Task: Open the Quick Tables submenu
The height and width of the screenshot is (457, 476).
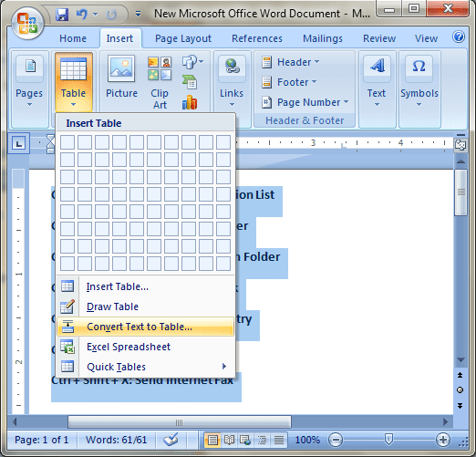Action: [146, 367]
